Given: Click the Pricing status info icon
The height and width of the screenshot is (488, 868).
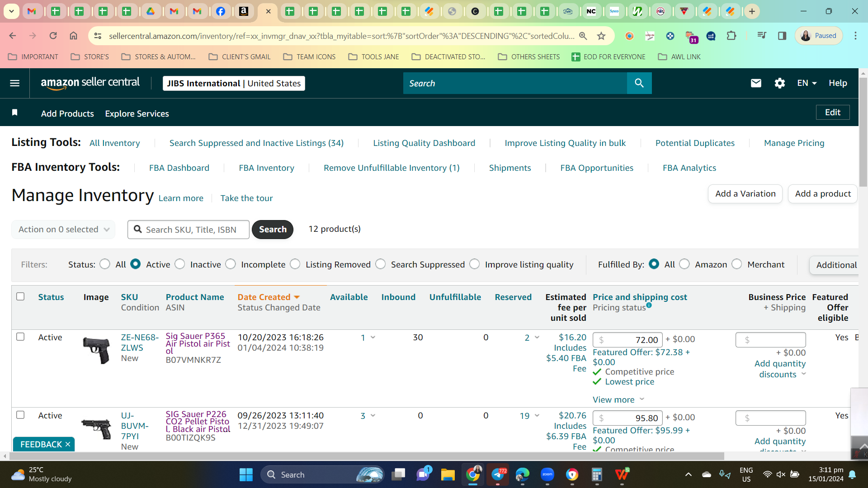Looking at the screenshot, I should pos(649,305).
